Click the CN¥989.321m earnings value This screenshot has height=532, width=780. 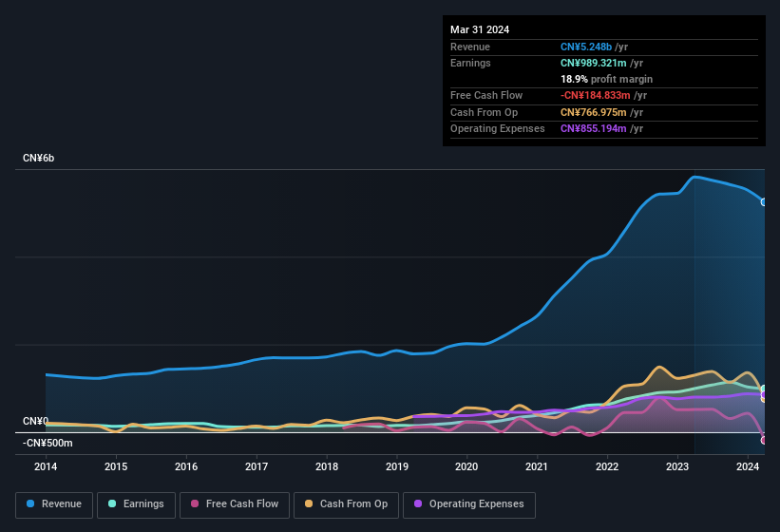(x=594, y=63)
